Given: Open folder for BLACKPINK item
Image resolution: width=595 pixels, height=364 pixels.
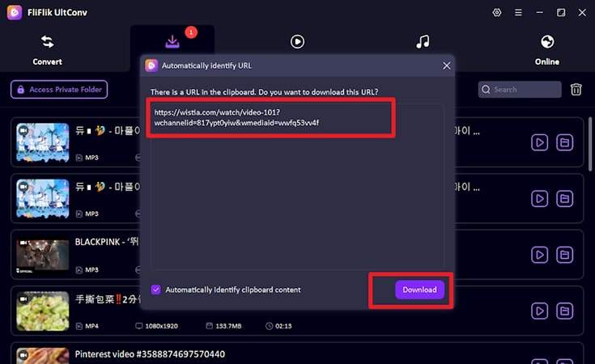Looking at the screenshot, I should coord(565,255).
